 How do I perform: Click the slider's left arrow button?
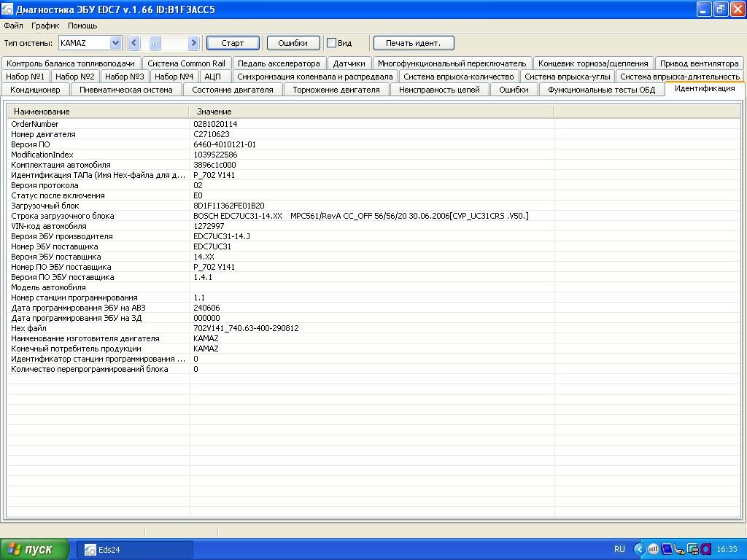(x=133, y=43)
